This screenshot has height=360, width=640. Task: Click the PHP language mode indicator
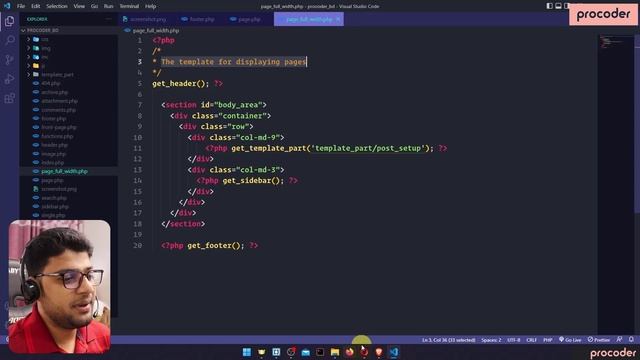(x=548, y=340)
